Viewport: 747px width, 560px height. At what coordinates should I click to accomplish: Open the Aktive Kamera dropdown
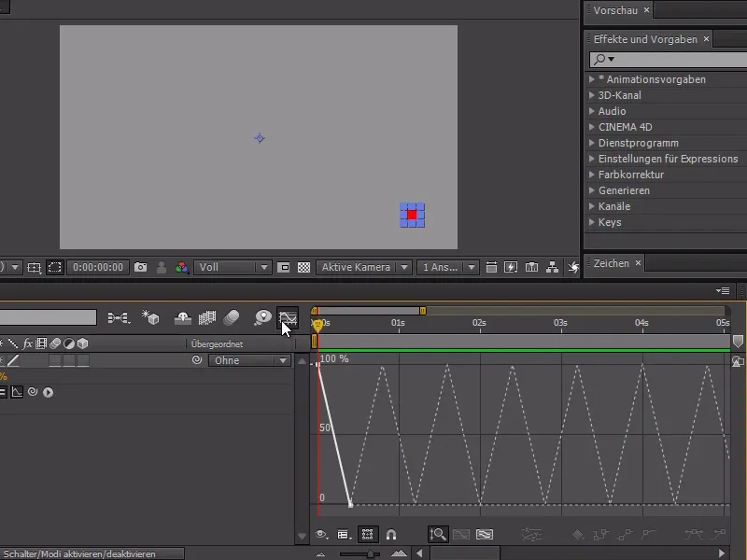pyautogui.click(x=364, y=267)
